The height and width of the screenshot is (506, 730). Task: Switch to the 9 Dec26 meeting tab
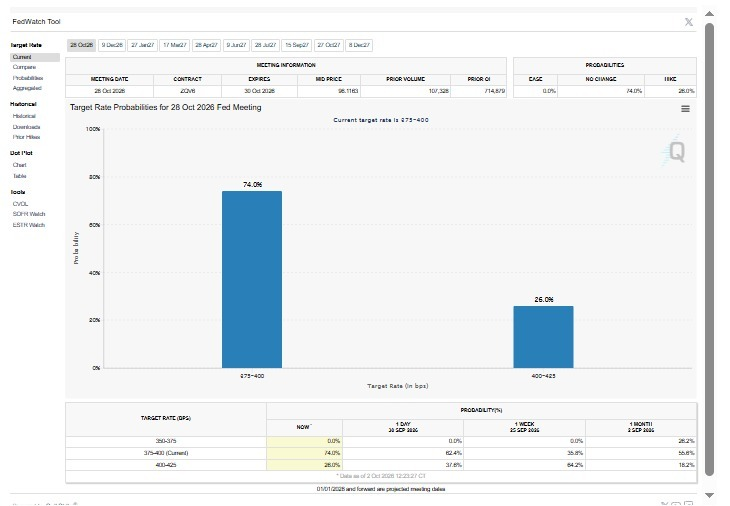click(x=112, y=45)
